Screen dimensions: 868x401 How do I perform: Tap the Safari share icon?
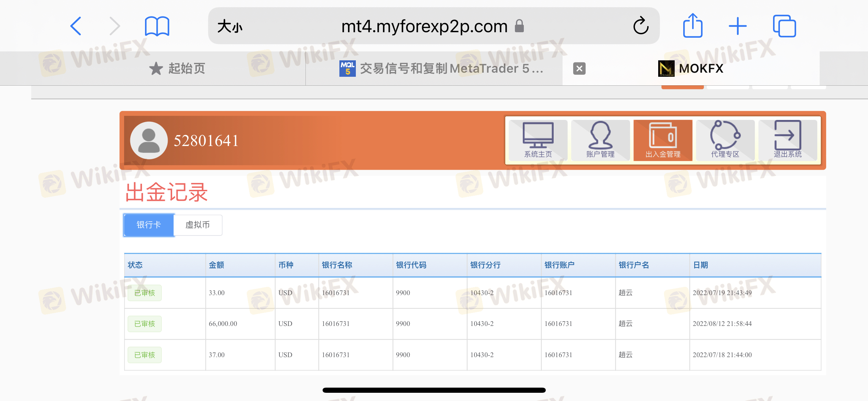[692, 26]
